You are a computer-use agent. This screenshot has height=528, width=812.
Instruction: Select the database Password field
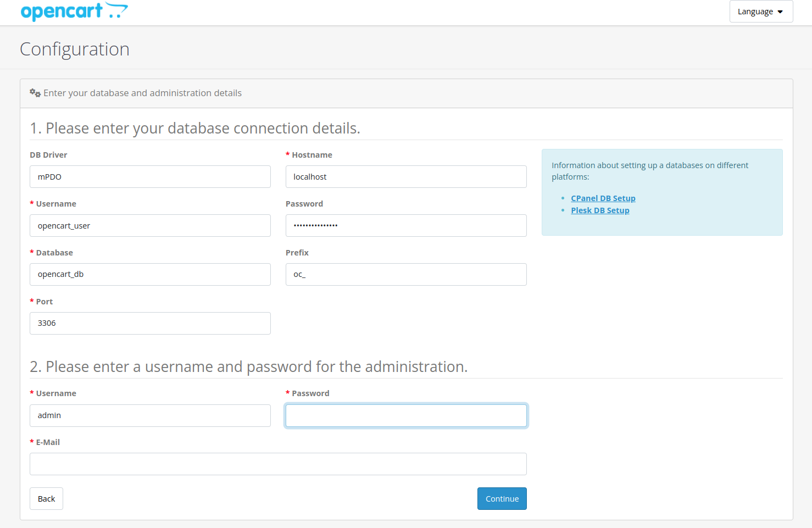click(405, 226)
